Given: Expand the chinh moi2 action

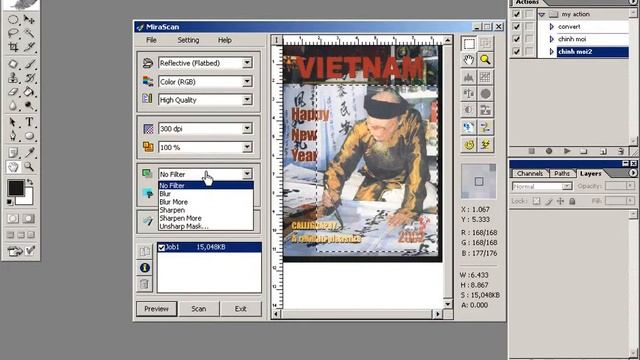Looking at the screenshot, I should click(x=552, y=51).
